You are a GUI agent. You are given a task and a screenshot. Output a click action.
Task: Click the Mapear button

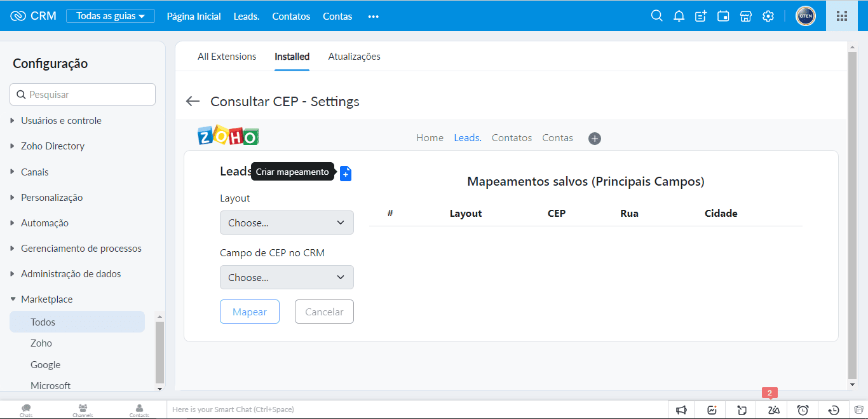point(250,312)
